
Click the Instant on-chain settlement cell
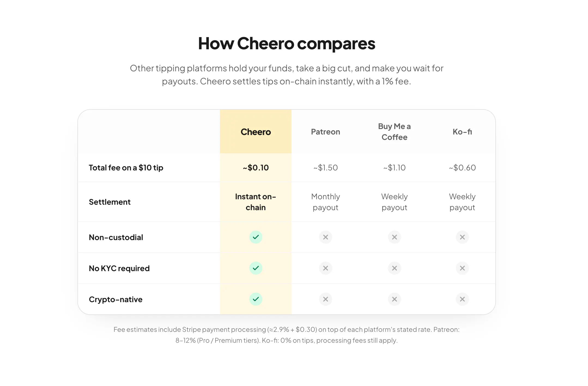coord(256,202)
